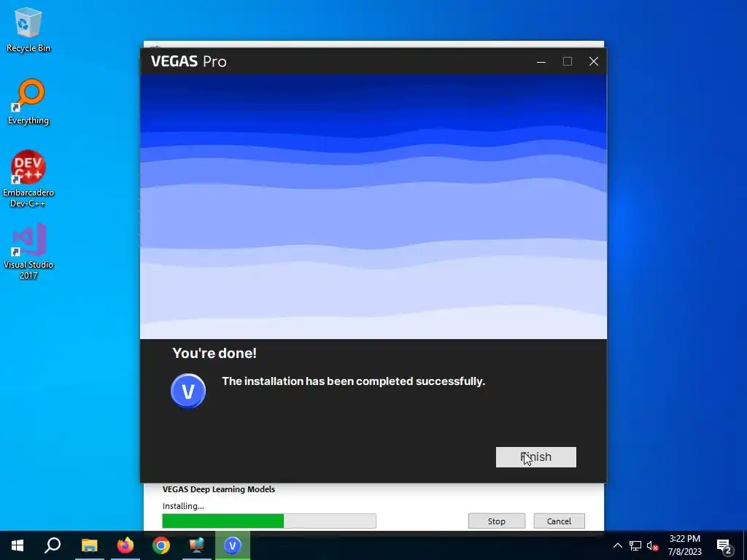The width and height of the screenshot is (747, 560).
Task: Select the Everything search desktop shortcut
Action: [x=28, y=102]
